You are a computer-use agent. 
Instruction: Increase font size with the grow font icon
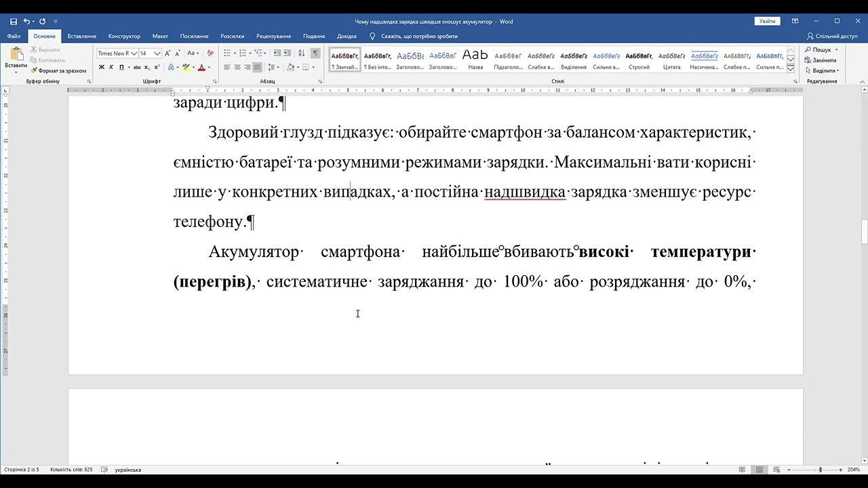click(168, 53)
